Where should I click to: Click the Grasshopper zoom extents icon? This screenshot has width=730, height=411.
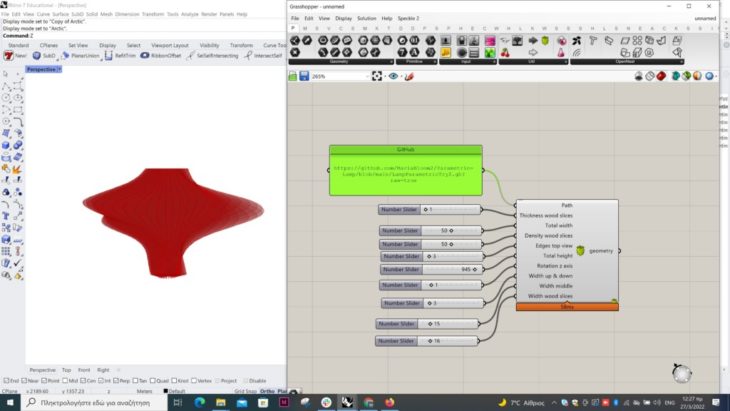(377, 76)
